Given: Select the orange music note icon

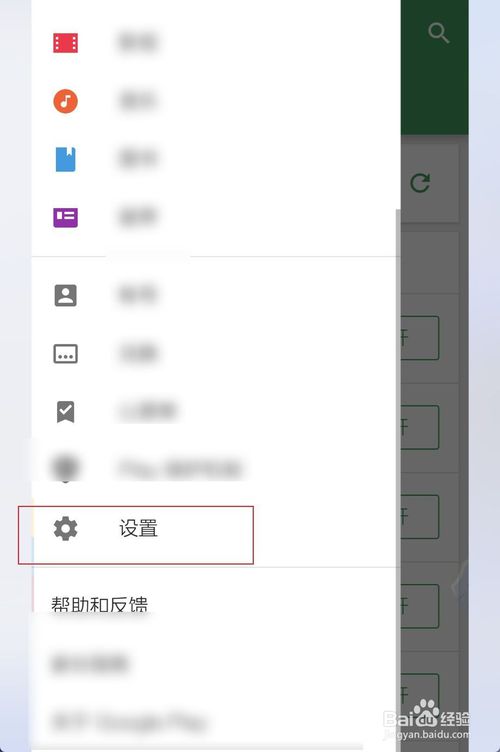Looking at the screenshot, I should [x=66, y=101].
